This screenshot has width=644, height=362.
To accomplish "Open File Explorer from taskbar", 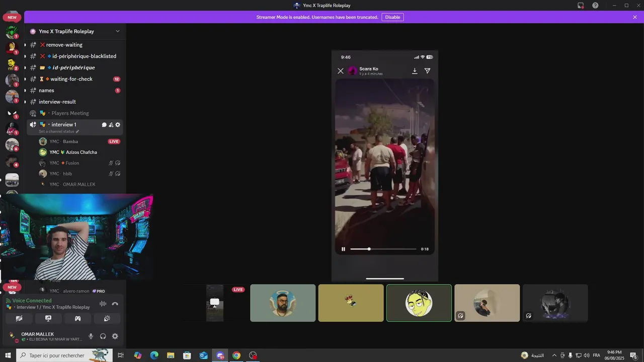I will (x=171, y=355).
